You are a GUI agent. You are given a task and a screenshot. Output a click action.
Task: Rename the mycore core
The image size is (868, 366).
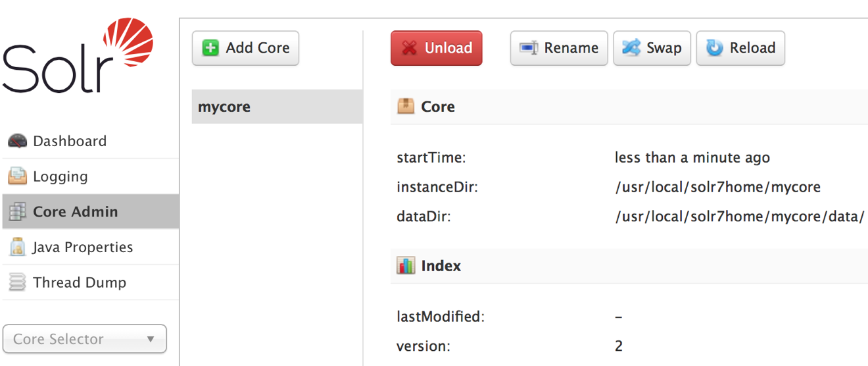point(558,48)
